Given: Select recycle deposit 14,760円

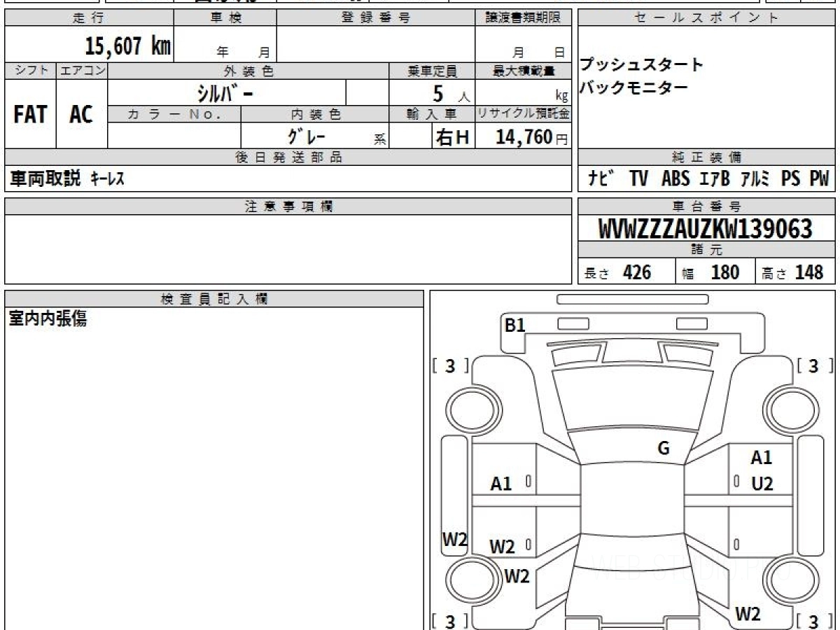Looking at the screenshot, I should coord(532,137).
